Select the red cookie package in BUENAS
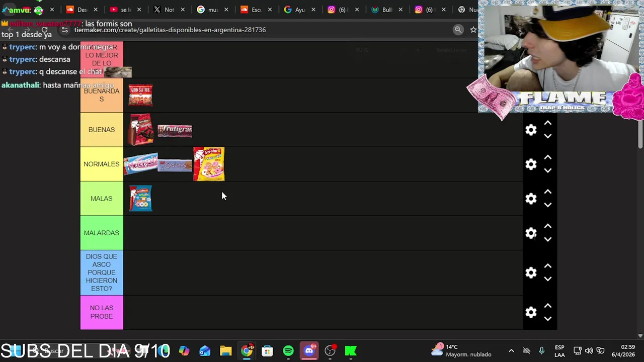 [141, 130]
